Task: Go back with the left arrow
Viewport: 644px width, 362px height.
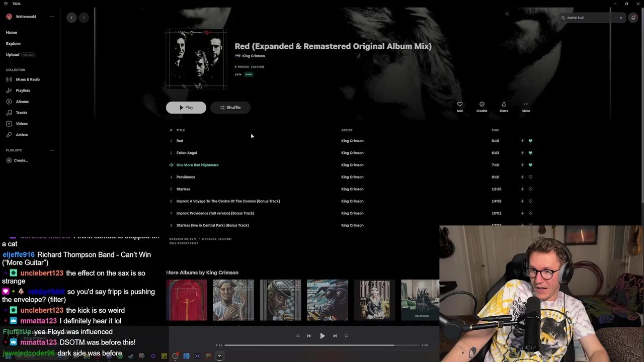Action: pos(71,18)
